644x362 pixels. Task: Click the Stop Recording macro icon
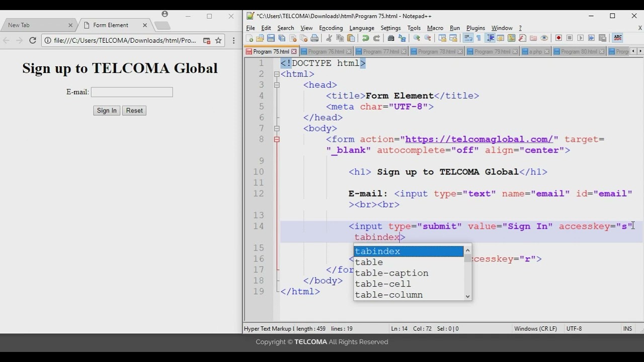tap(570, 38)
